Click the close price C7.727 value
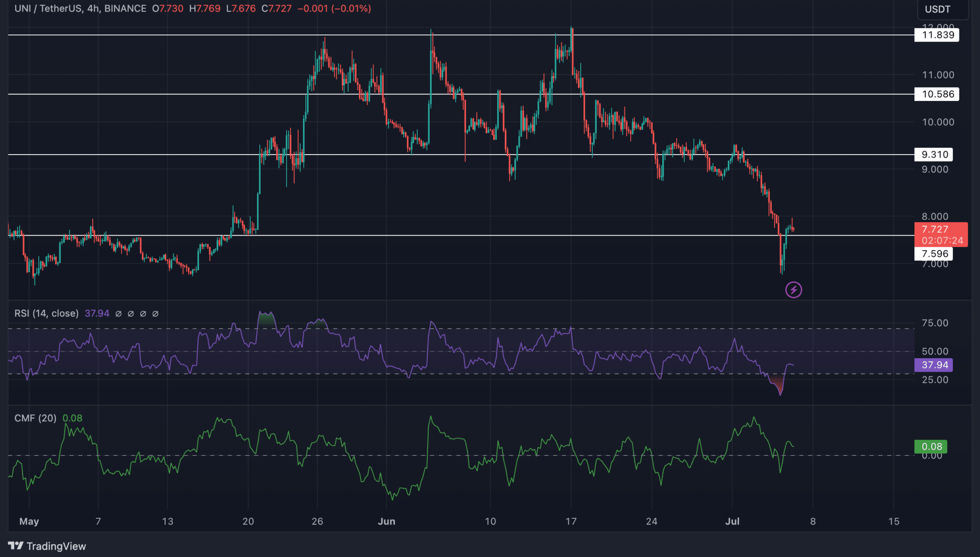Image resolution: width=980 pixels, height=557 pixels. [277, 9]
